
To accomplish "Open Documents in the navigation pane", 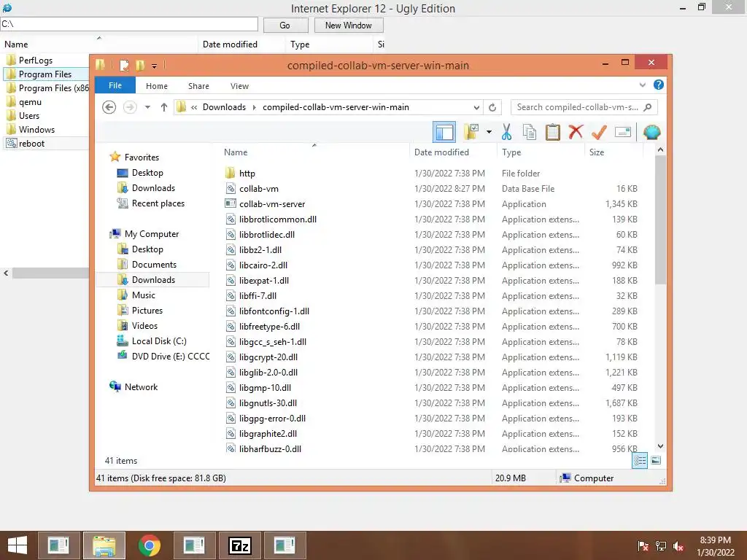I will coord(154,264).
